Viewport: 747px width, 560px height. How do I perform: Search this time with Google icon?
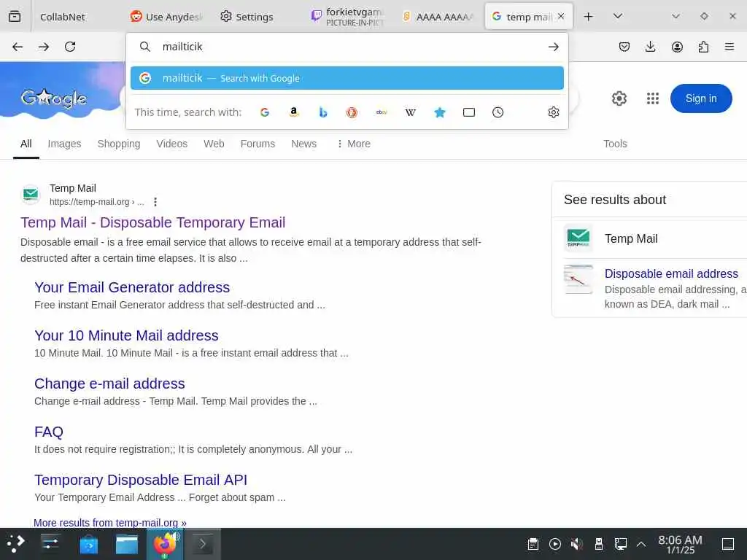pos(265,112)
